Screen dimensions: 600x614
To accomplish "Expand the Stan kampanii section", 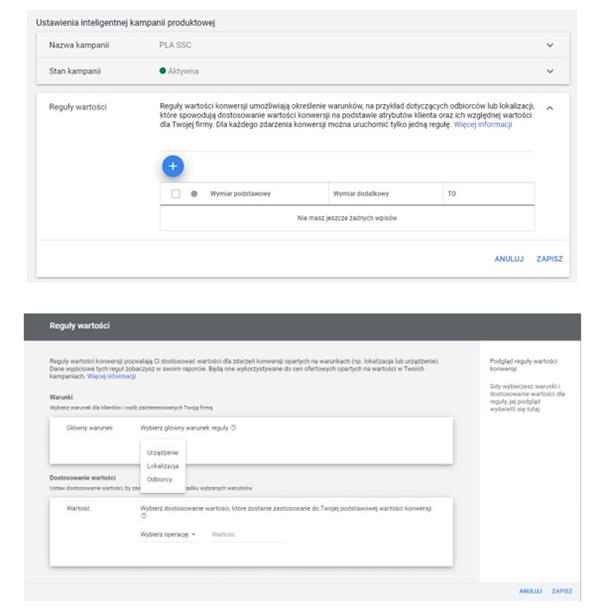I will pyautogui.click(x=549, y=71).
